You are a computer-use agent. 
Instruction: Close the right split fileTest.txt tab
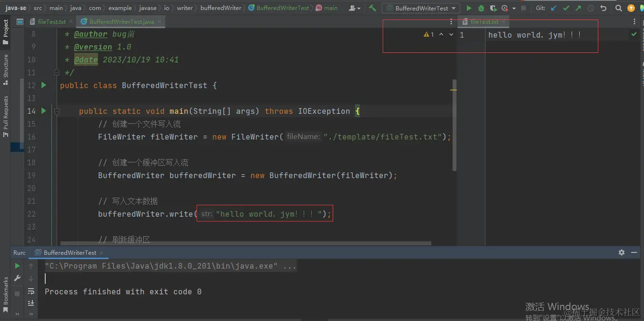pos(504,22)
